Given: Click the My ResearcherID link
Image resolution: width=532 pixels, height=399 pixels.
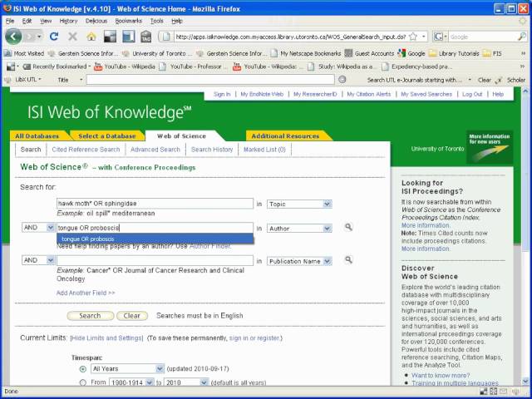Looking at the screenshot, I should (x=315, y=94).
